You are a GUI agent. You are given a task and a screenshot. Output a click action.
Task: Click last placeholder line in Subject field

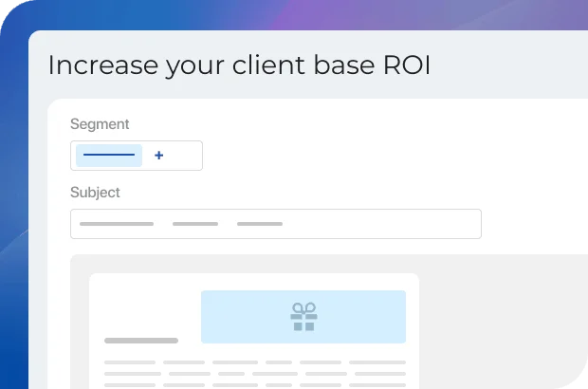coord(260,224)
